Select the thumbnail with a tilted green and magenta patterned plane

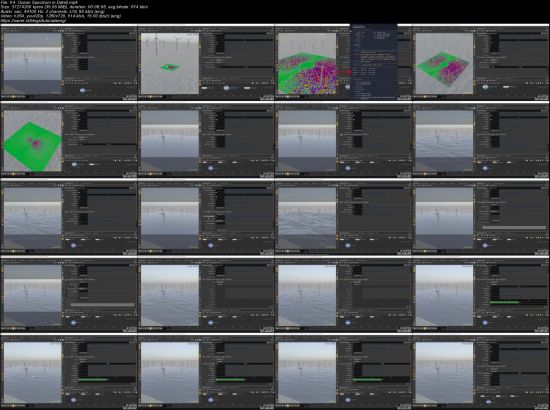(481, 63)
